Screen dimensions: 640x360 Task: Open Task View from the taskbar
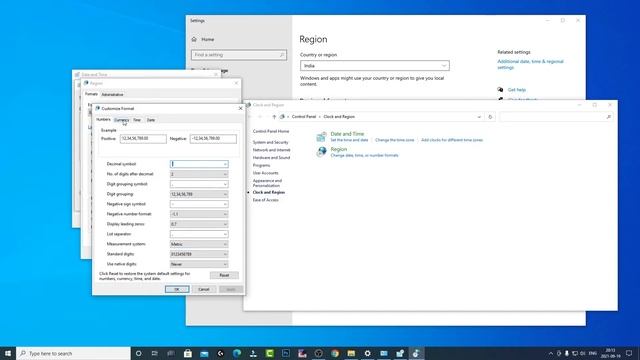pyautogui.click(x=155, y=353)
